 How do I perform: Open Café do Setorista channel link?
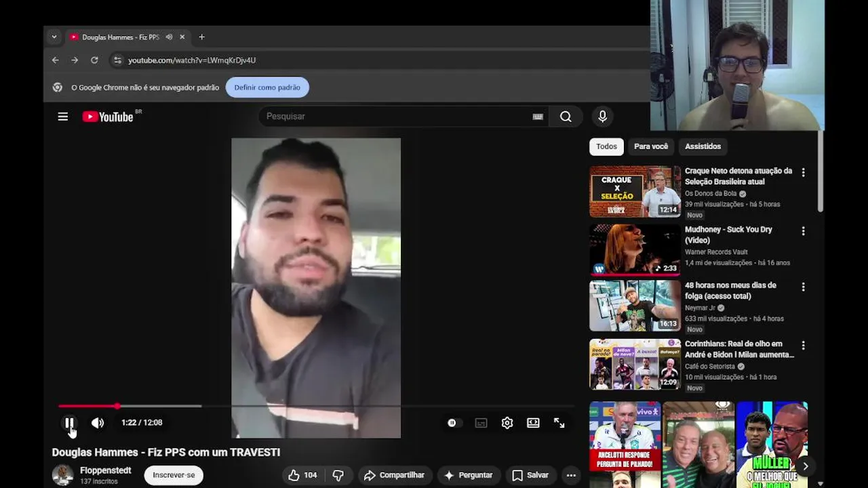(710, 366)
